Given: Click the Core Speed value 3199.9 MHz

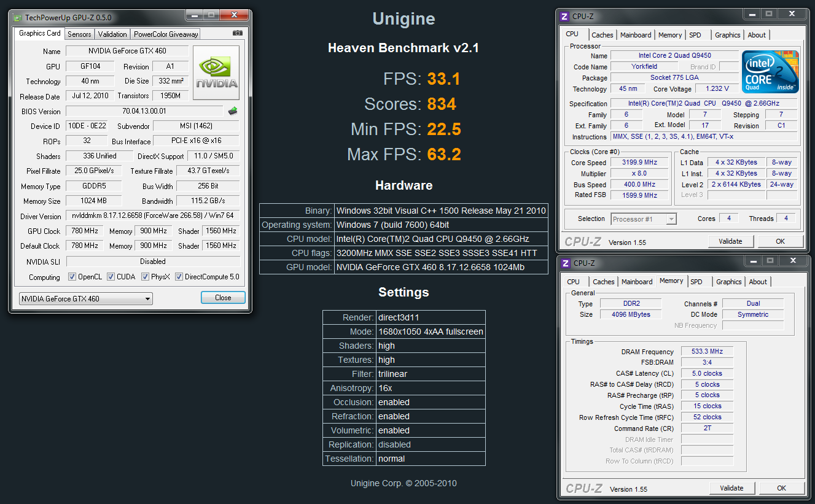Looking at the screenshot, I should click(639, 163).
